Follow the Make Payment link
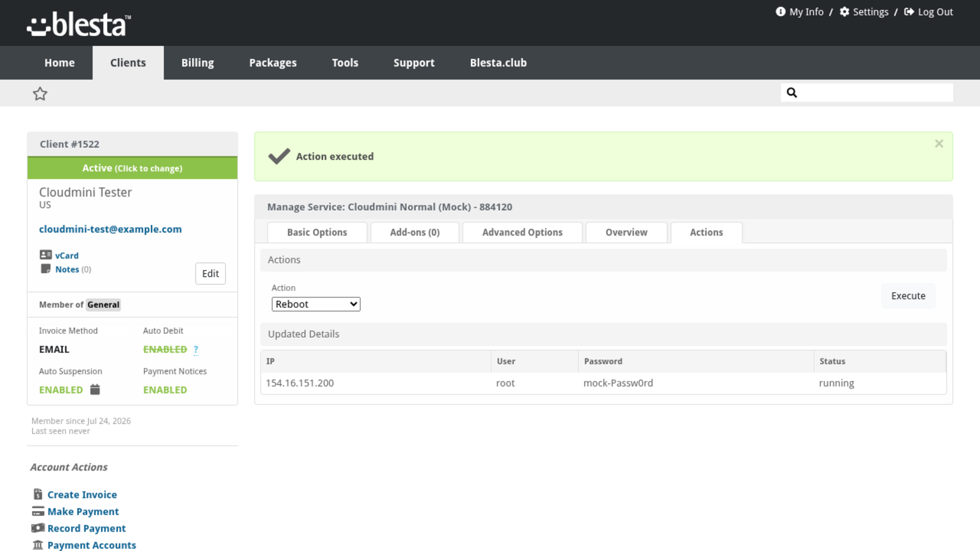Image resolution: width=980 pixels, height=551 pixels. pyautogui.click(x=83, y=511)
